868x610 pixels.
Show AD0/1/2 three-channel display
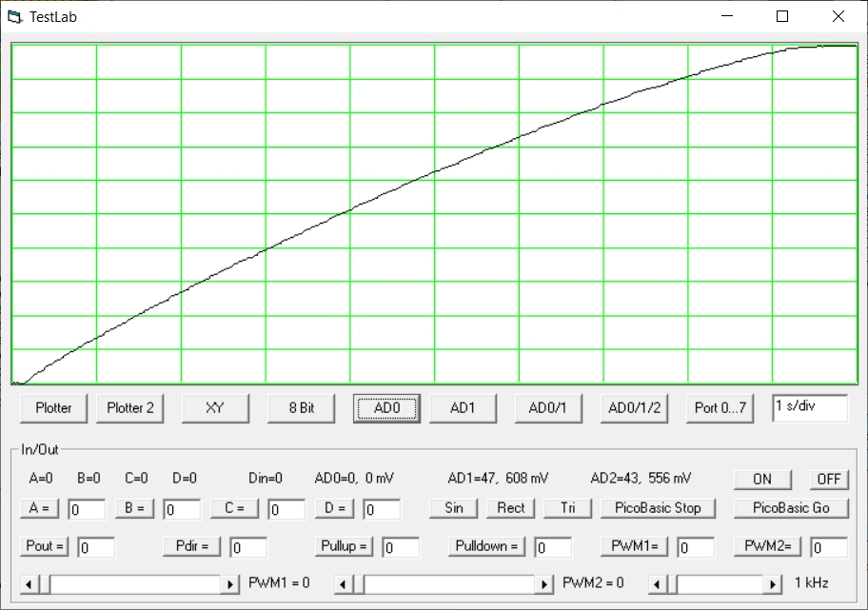635,407
